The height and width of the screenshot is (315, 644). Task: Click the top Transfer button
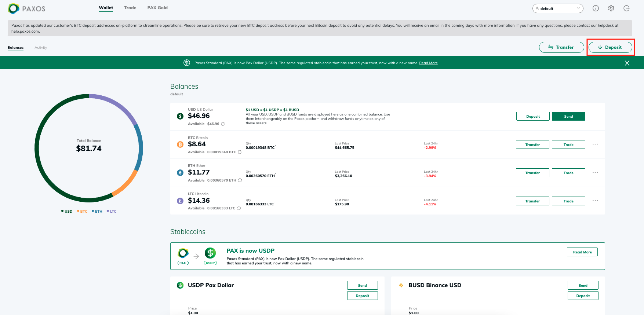[561, 47]
